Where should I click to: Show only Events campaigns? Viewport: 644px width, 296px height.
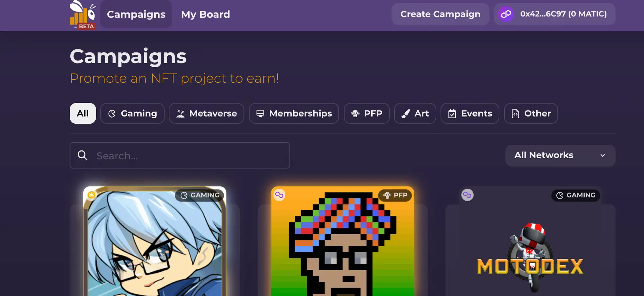470,114
